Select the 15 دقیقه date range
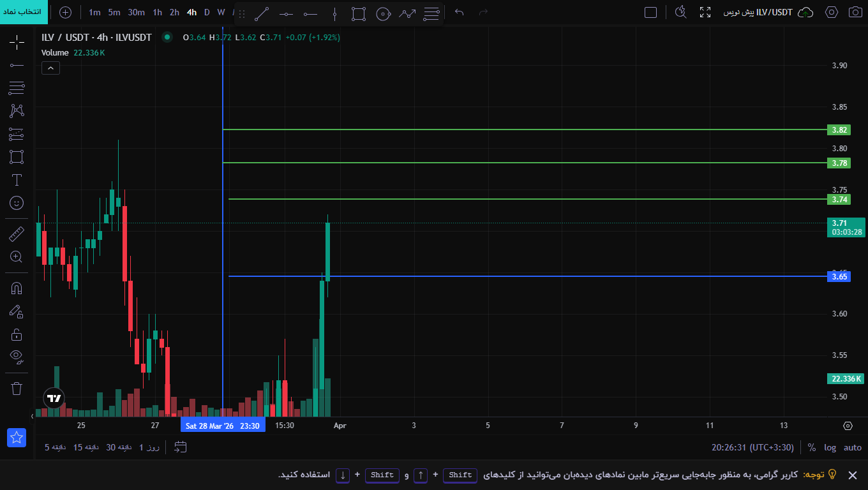The width and height of the screenshot is (868, 490). pos(87,447)
